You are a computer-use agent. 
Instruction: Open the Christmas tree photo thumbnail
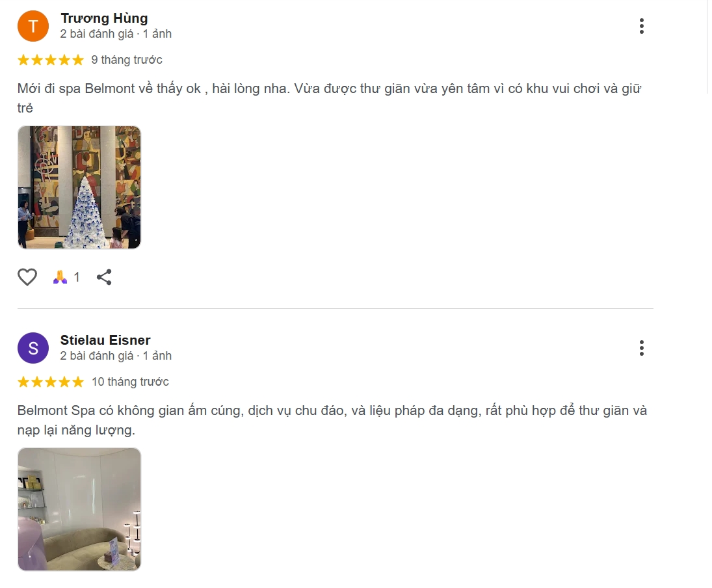(x=79, y=187)
